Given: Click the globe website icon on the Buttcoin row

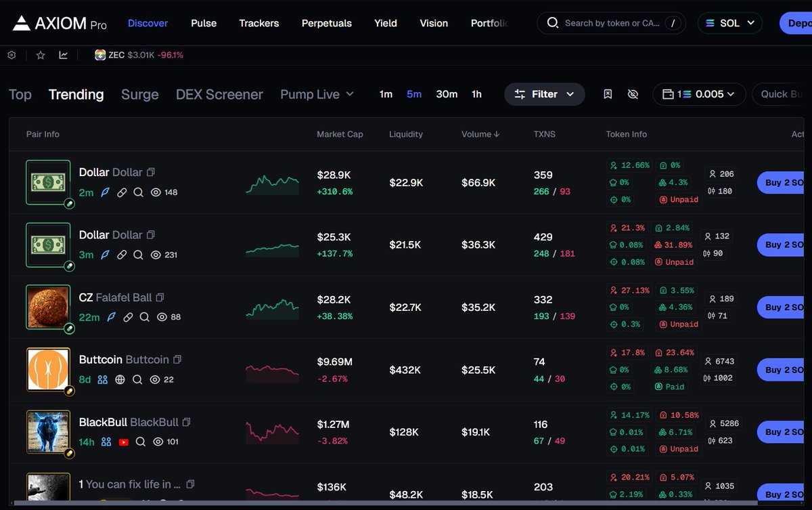Looking at the screenshot, I should click(x=120, y=380).
